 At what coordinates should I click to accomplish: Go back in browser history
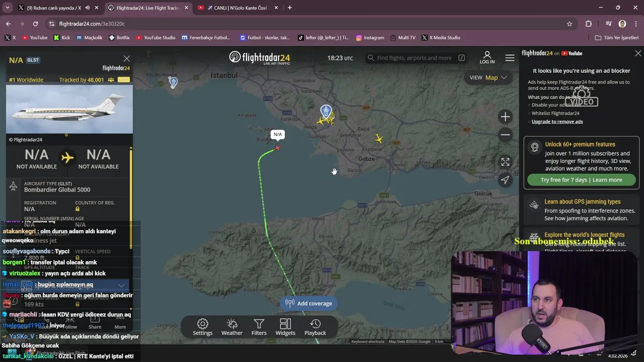click(x=8, y=24)
